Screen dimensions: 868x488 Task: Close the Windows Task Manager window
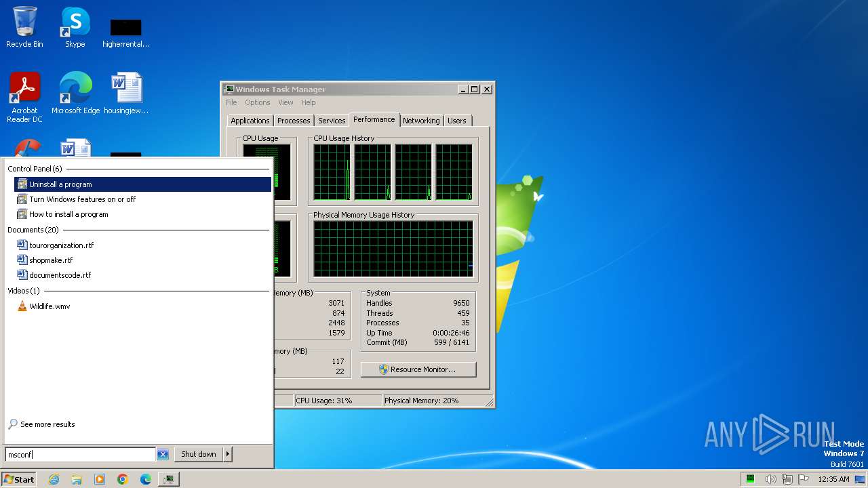(x=487, y=89)
